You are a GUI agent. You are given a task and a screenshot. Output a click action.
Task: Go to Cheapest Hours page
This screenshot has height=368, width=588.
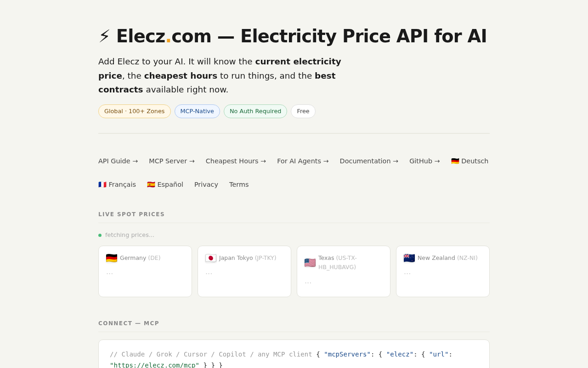236,161
